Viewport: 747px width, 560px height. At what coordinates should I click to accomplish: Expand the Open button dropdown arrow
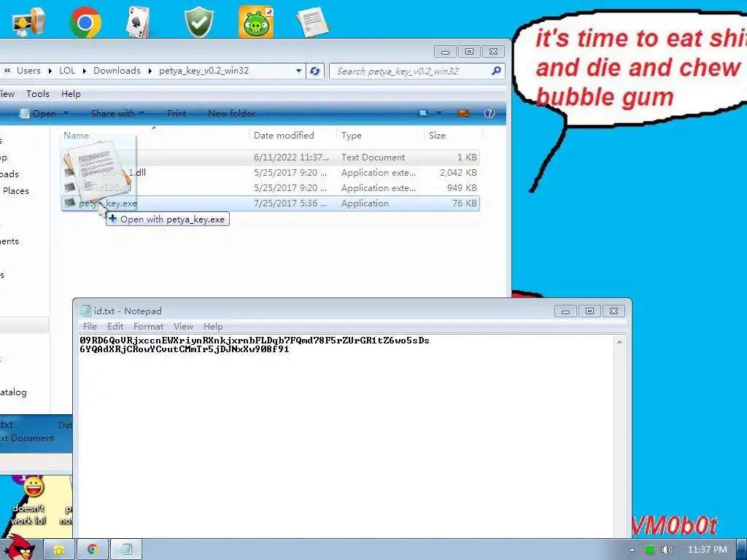(x=66, y=113)
